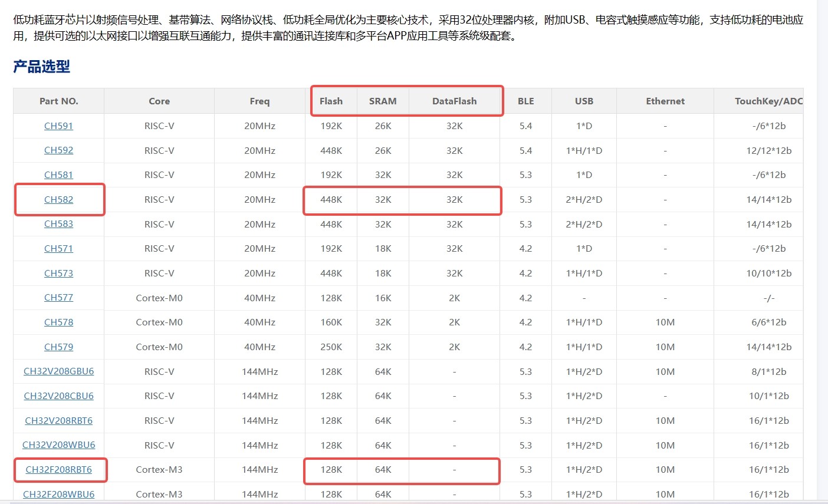828x504 pixels.
Task: Click the CH32V208RBT6 part number
Action: point(58,420)
